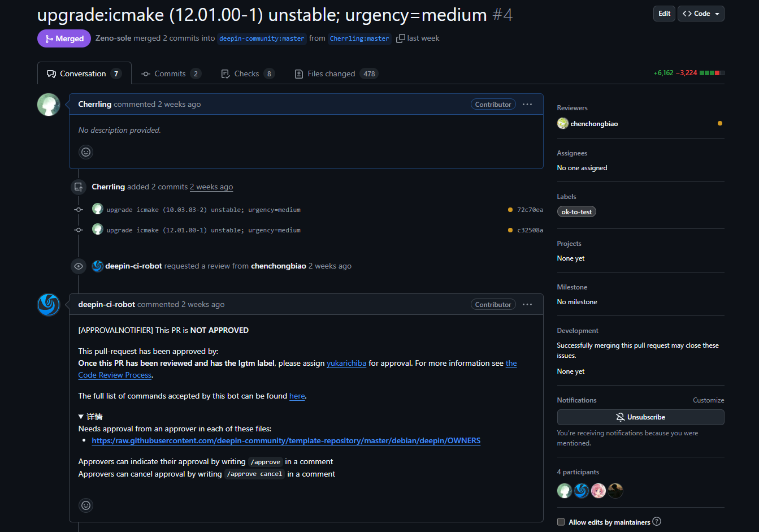Collapse the 详情 details section
Screen dimensions: 759x532
click(x=90, y=417)
